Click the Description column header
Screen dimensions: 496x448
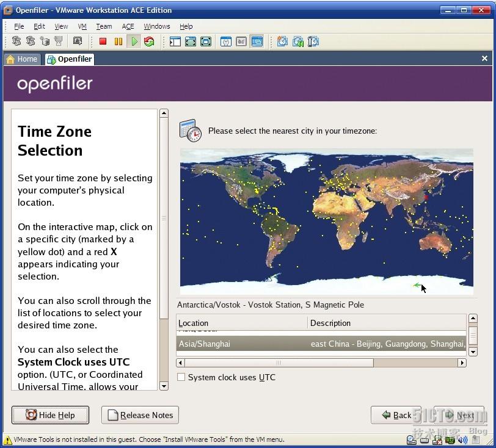tap(387, 323)
